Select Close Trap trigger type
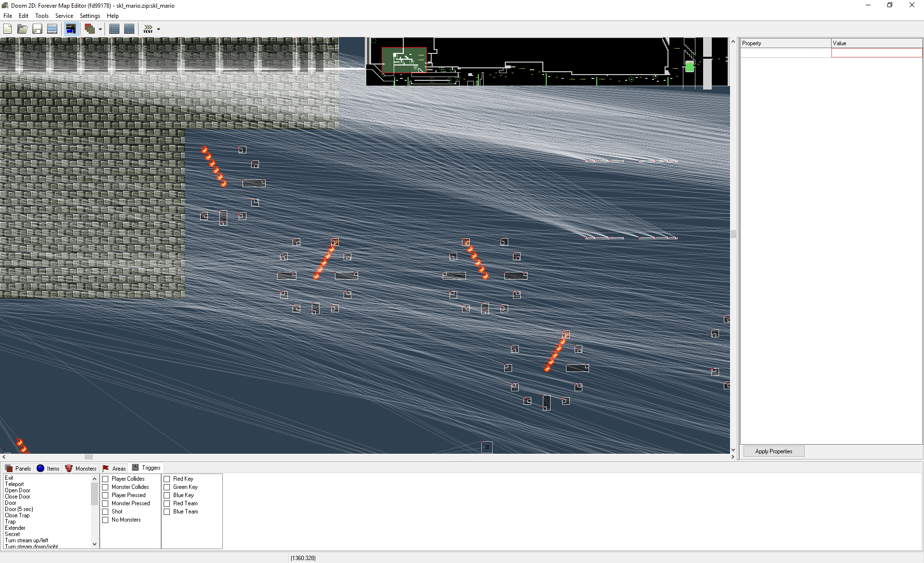The width and height of the screenshot is (924, 563). 47,515
